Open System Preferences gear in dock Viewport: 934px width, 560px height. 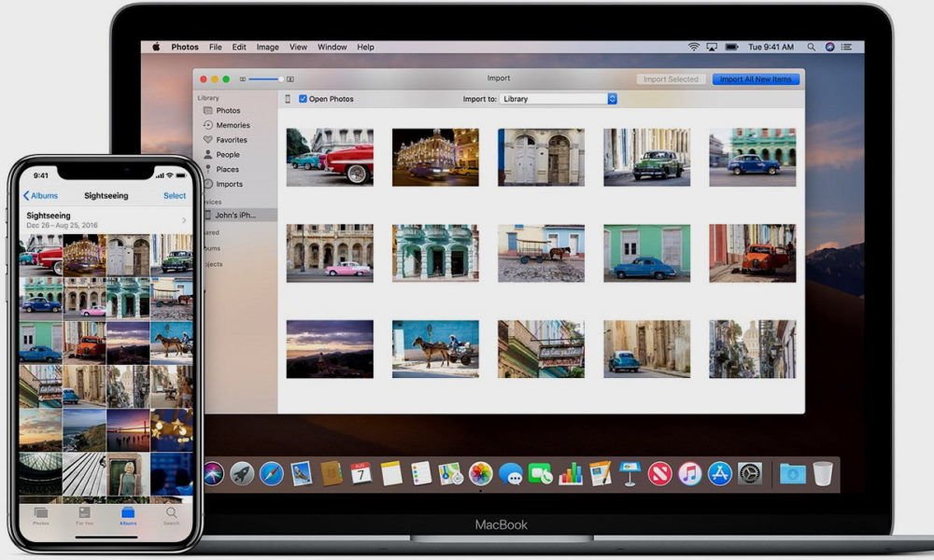coord(750,474)
